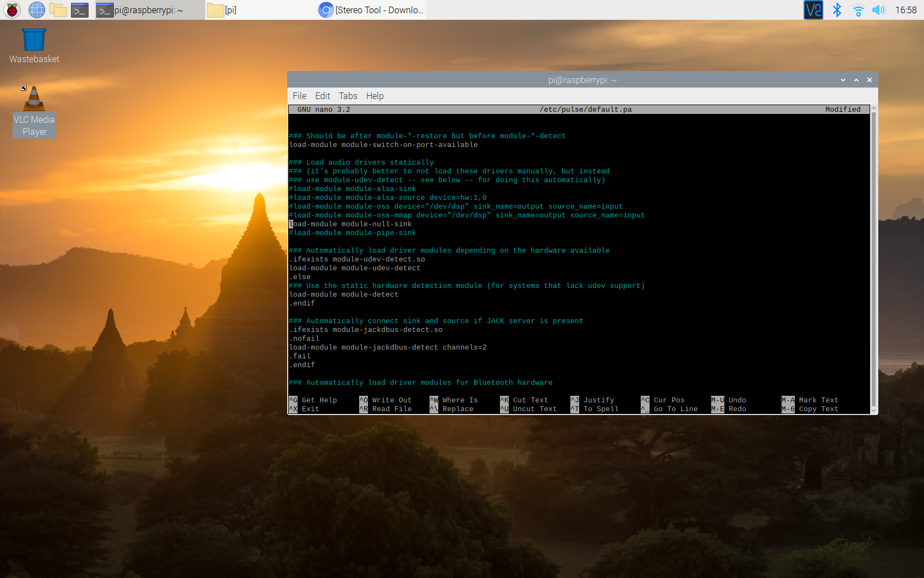This screenshot has width=924, height=578.
Task: Click the jackdbus-detect channels=2 line
Action: click(388, 347)
